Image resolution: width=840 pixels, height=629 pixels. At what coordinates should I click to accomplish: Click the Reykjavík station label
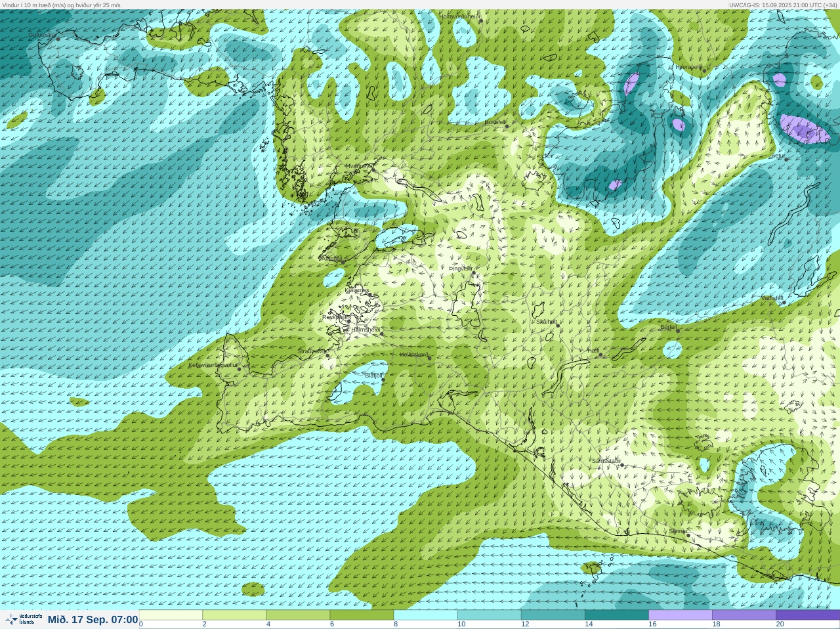pos(337,317)
